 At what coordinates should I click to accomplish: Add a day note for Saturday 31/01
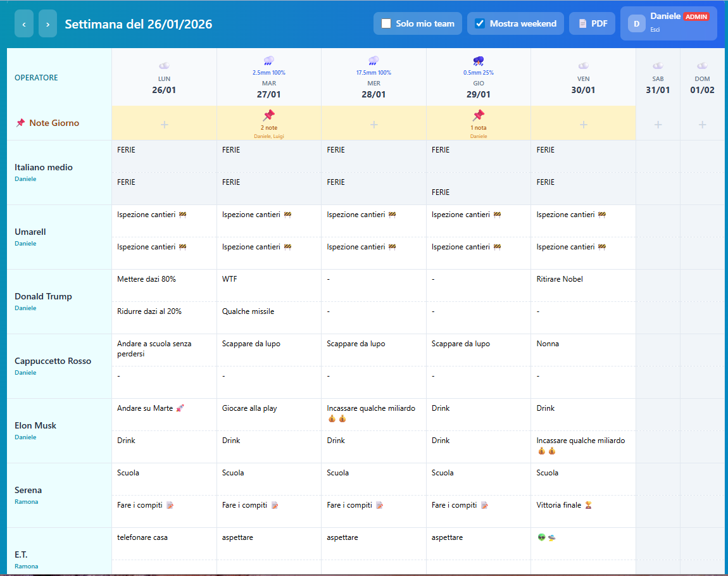pos(658,125)
